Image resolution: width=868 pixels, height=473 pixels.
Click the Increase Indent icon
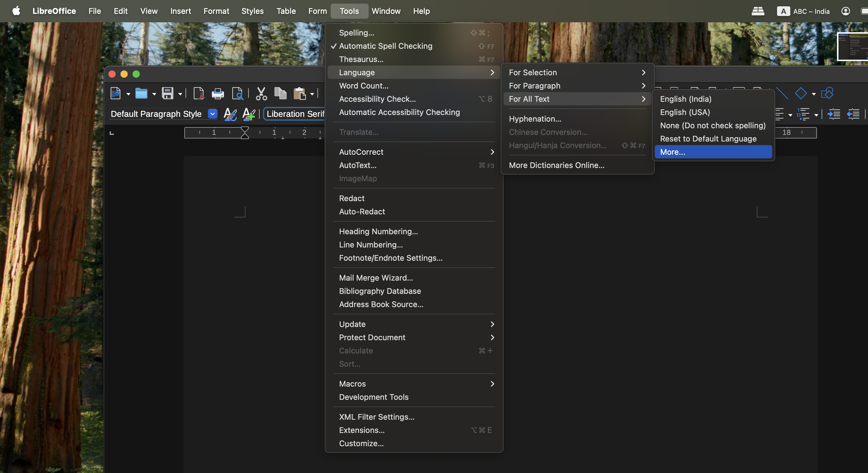pos(834,114)
